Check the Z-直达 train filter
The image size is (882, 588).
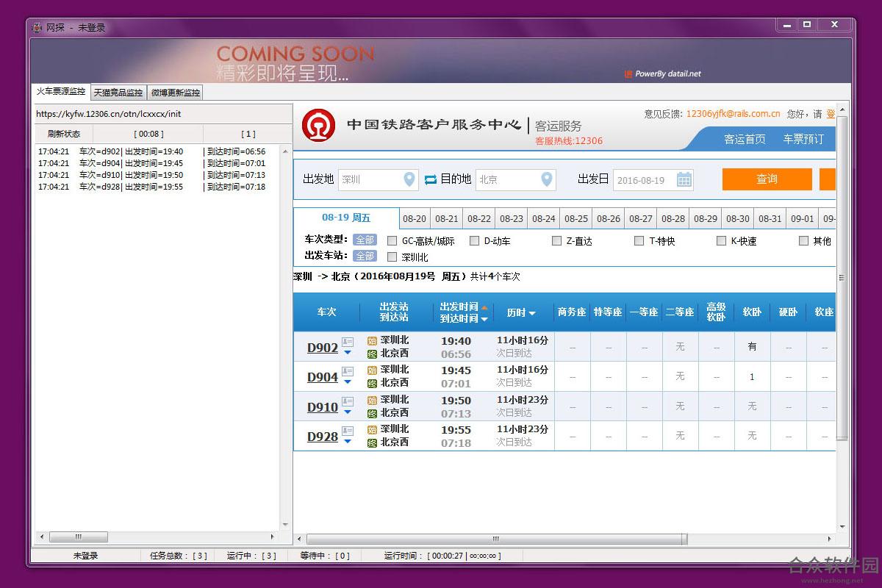(x=557, y=240)
